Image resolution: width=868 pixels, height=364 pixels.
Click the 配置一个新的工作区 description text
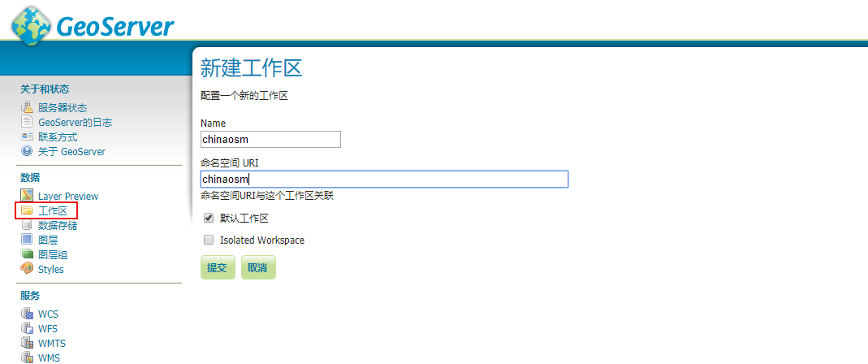(244, 95)
